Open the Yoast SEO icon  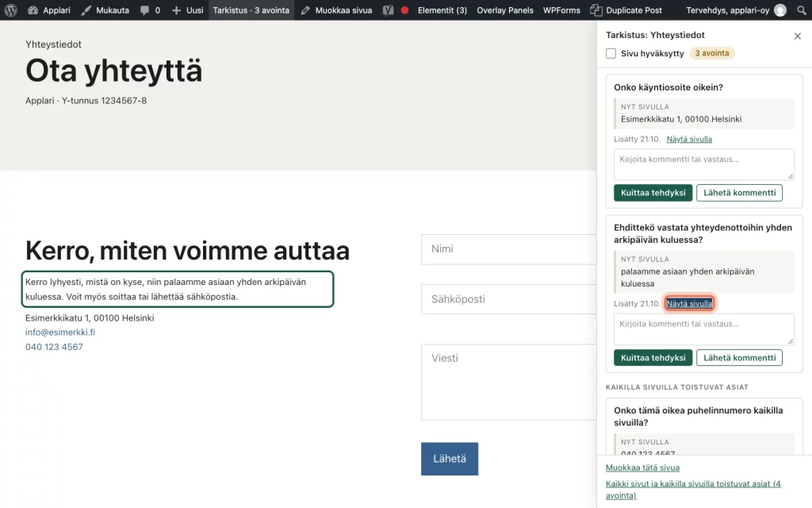[388, 10]
